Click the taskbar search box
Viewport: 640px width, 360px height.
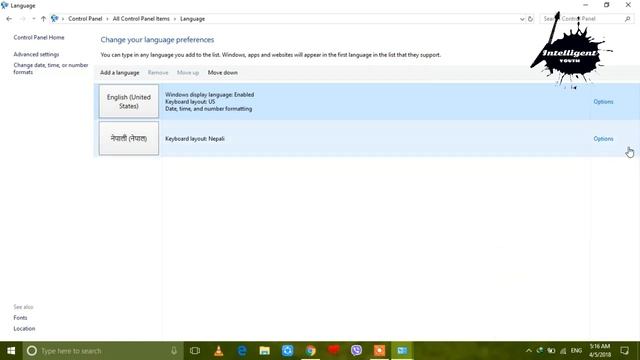click(102, 351)
